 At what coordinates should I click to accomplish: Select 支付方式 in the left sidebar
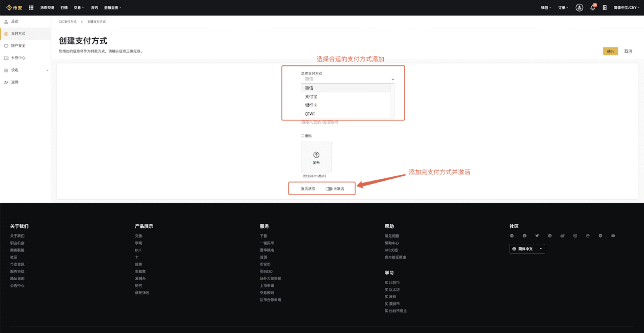click(x=26, y=34)
